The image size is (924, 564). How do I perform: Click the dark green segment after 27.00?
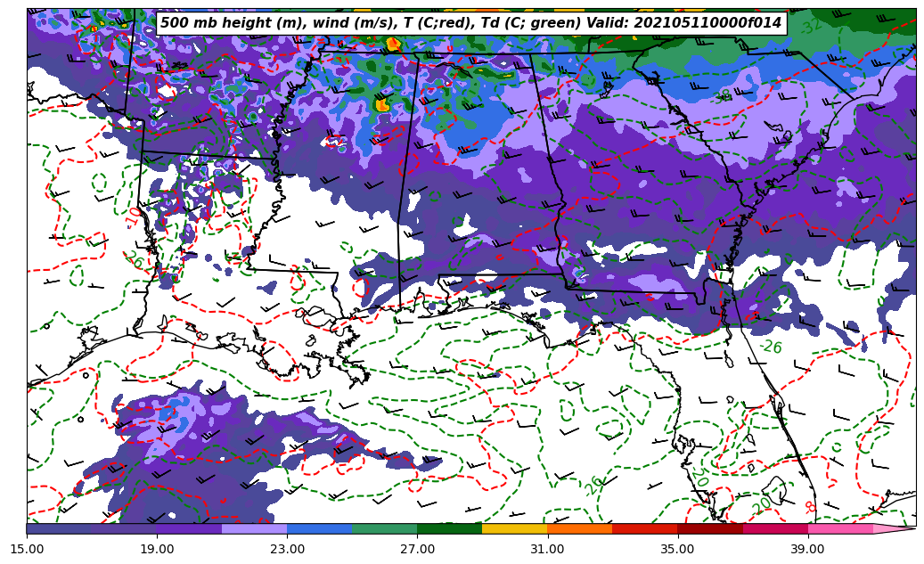point(449,528)
